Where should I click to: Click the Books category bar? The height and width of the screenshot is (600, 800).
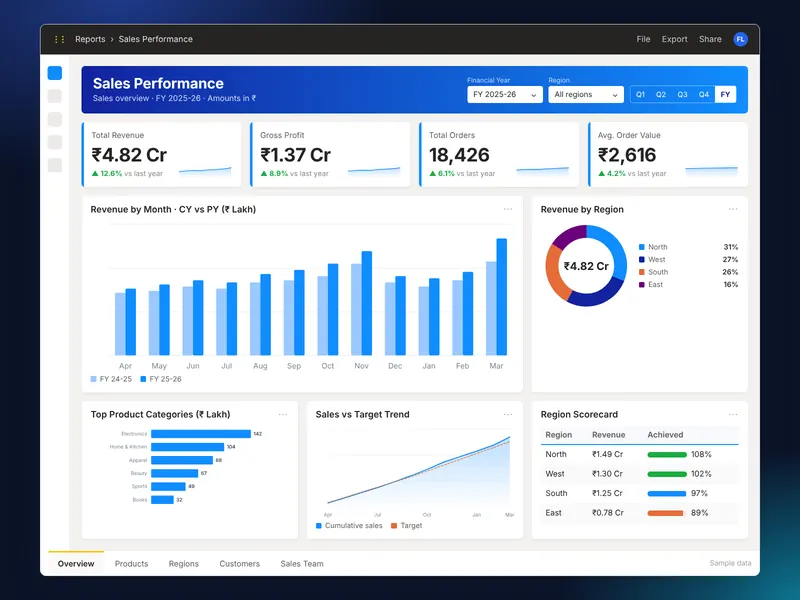pyautogui.click(x=162, y=500)
